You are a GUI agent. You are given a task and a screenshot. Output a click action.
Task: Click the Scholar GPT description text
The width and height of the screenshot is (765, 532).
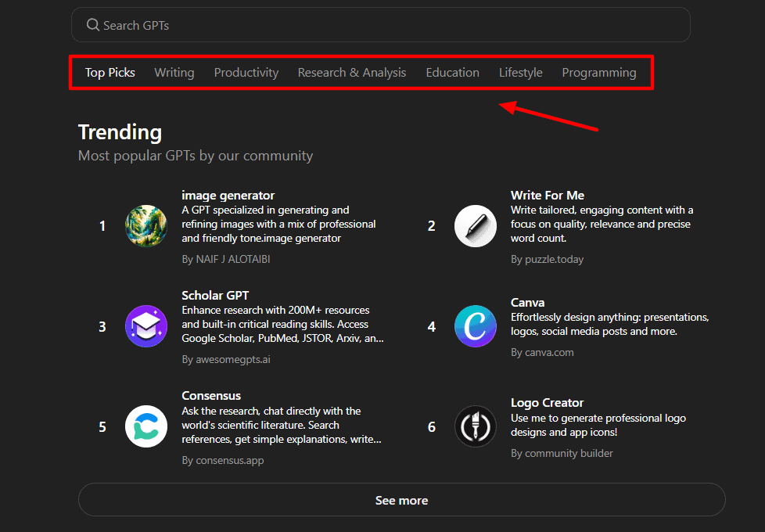(x=282, y=324)
